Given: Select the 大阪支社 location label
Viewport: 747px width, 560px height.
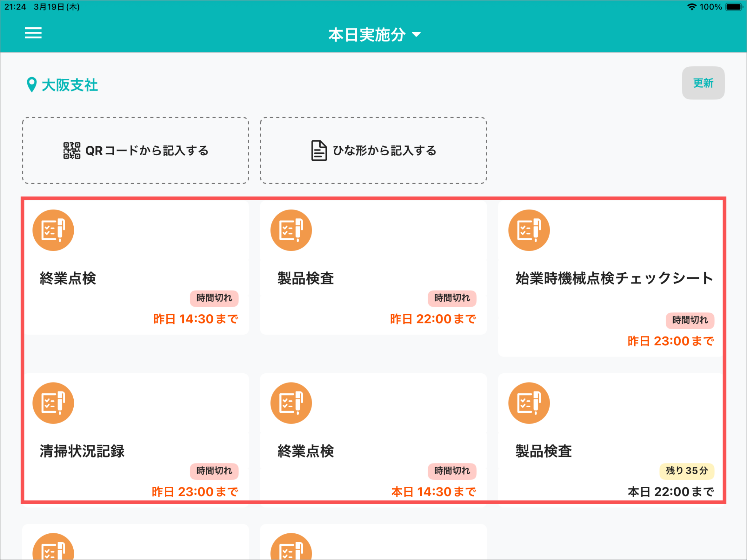Looking at the screenshot, I should point(70,85).
